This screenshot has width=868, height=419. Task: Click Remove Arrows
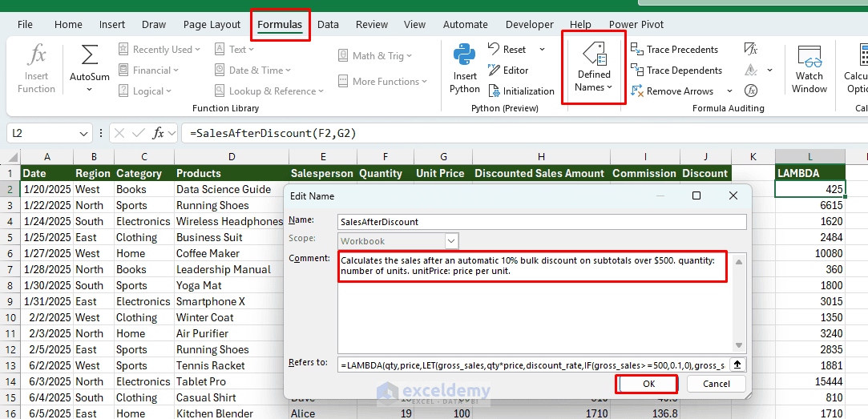672,91
